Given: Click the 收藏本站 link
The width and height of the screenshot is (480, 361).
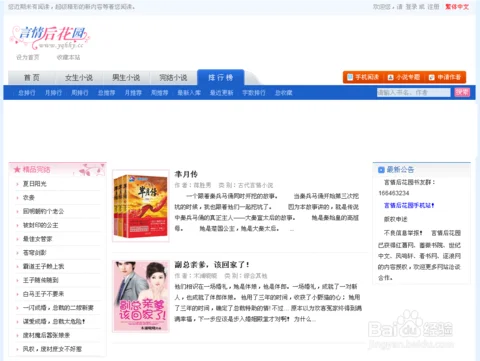Looking at the screenshot, I should pyautogui.click(x=68, y=57).
